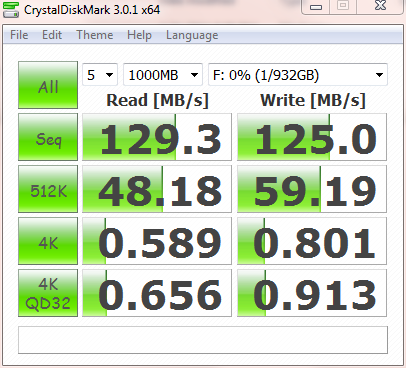Expand the test count dropdown showing 5
Viewport: 406px width, 368px height.
tap(100, 75)
